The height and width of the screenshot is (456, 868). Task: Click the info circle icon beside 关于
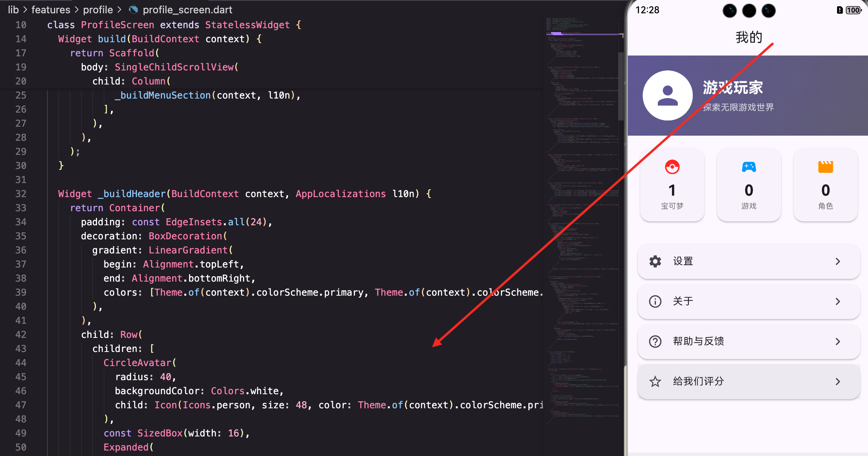[655, 301]
